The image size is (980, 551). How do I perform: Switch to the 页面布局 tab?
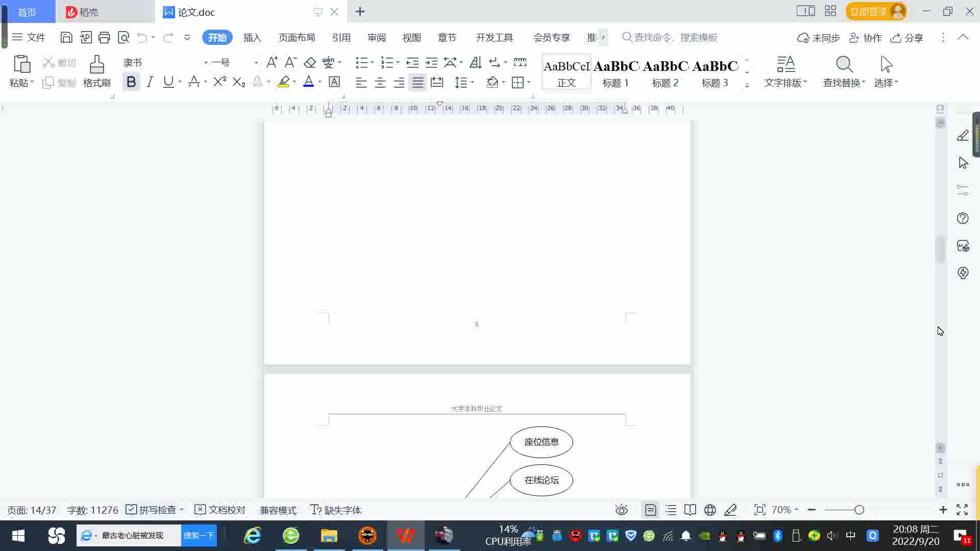tap(297, 37)
